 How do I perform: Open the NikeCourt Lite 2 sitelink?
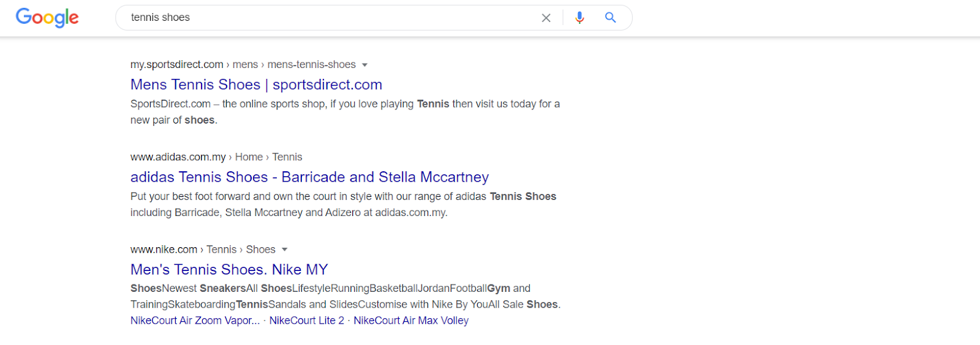click(x=306, y=321)
